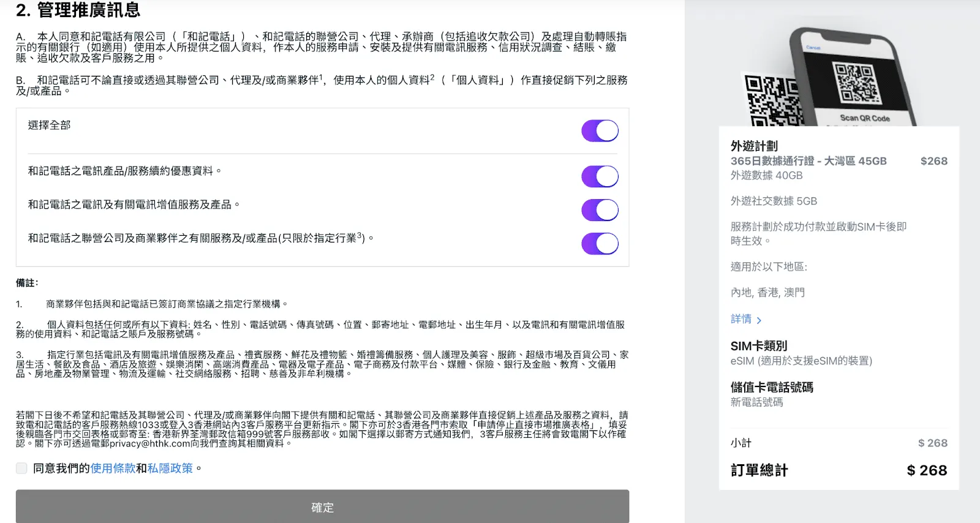This screenshot has width=980, height=523.
Task: Click the 確定 confirm button
Action: (x=322, y=507)
